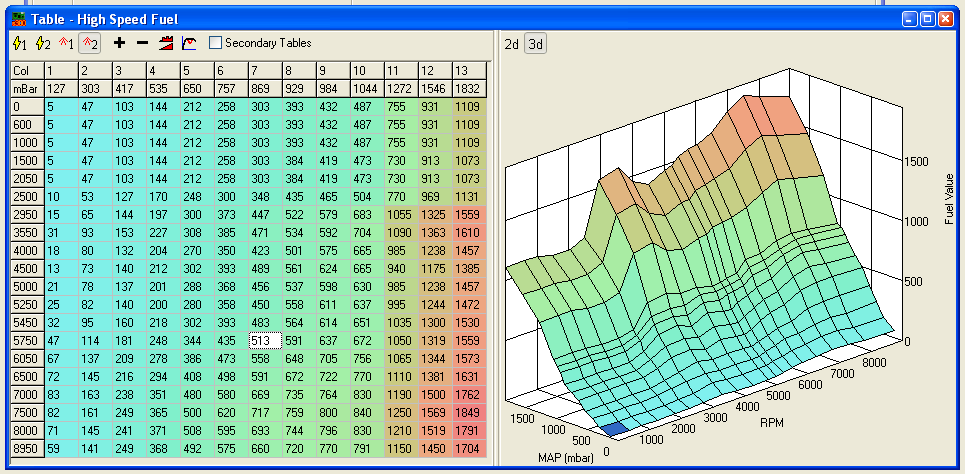
Task: Click cell 591 in row 5750
Action: [299, 340]
